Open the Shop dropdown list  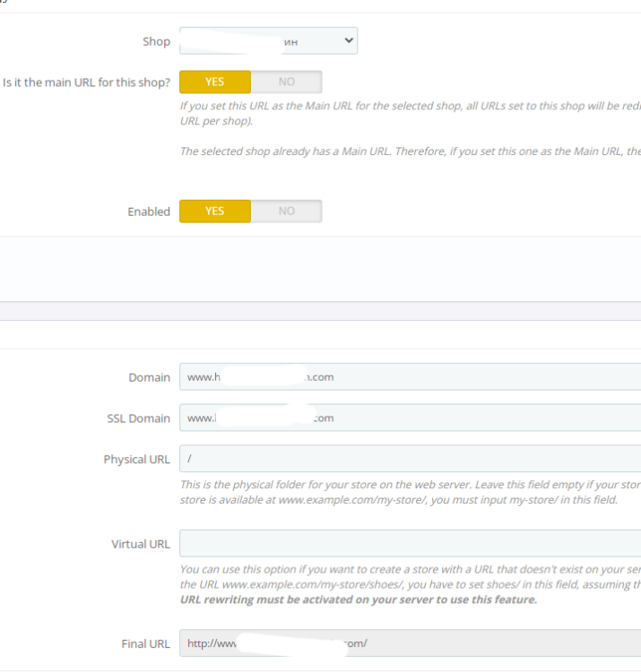click(x=268, y=41)
